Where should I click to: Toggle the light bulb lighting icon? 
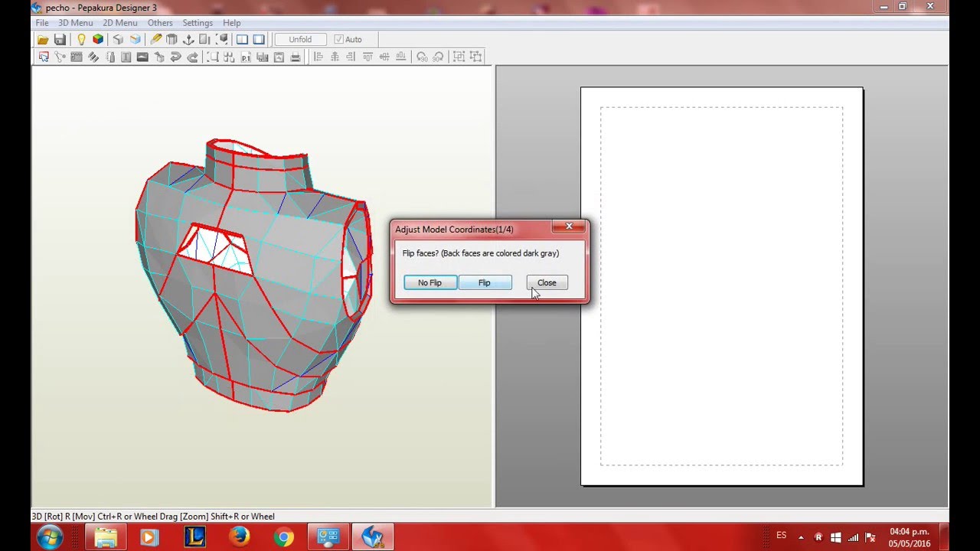point(81,39)
